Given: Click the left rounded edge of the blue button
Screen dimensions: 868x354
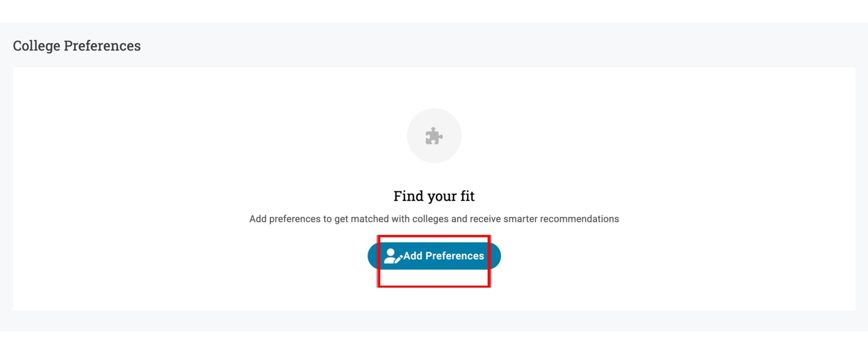Looking at the screenshot, I should [373, 256].
